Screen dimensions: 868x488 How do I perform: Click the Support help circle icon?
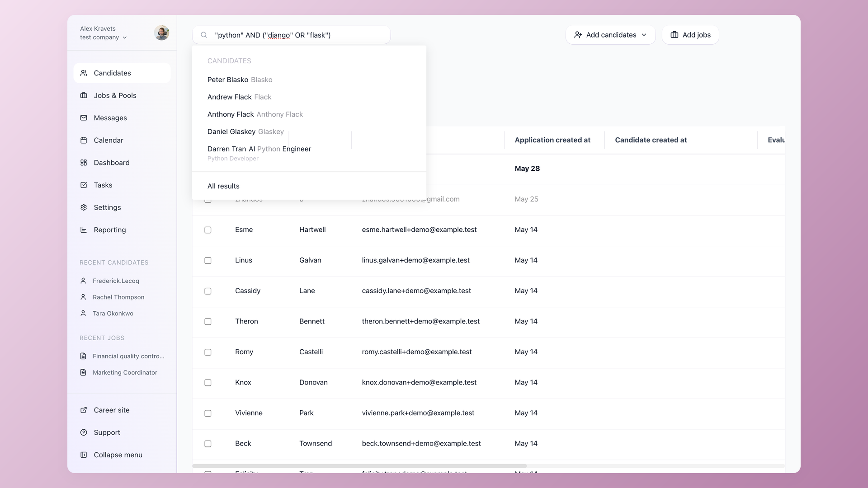84,432
